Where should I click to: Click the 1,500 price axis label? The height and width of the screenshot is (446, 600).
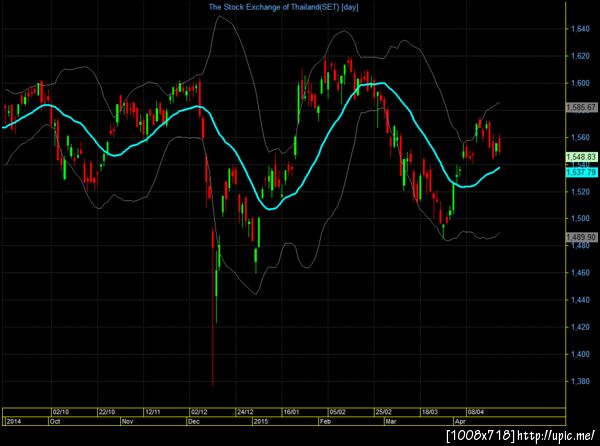(580, 218)
